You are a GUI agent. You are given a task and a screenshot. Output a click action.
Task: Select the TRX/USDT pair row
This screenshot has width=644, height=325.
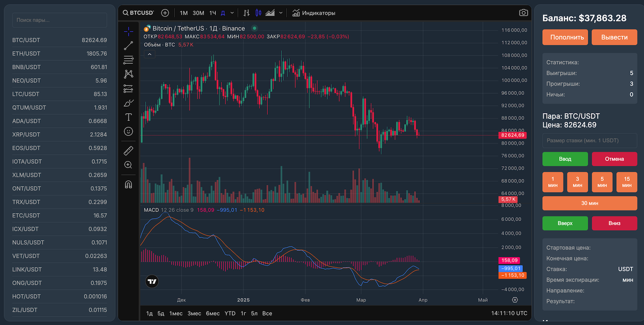[x=60, y=202]
